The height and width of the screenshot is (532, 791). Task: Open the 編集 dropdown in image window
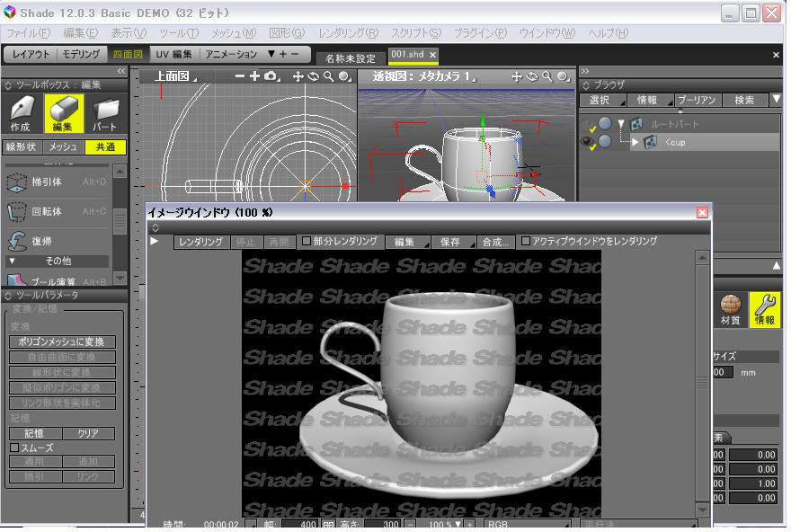pos(407,242)
